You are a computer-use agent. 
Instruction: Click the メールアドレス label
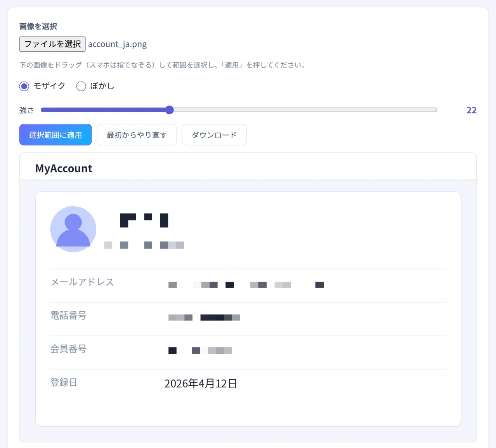82,282
